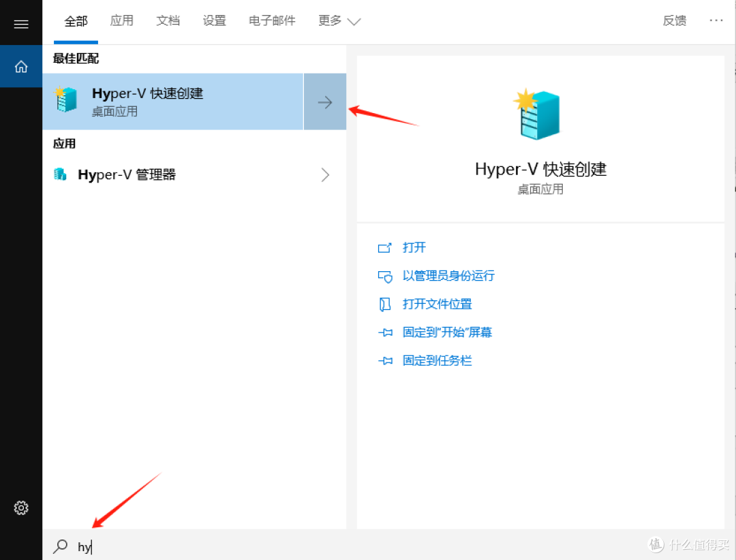This screenshot has height=560, width=736.
Task: Expand Hyper-V 管理器 chevron arrow
Action: click(x=325, y=174)
